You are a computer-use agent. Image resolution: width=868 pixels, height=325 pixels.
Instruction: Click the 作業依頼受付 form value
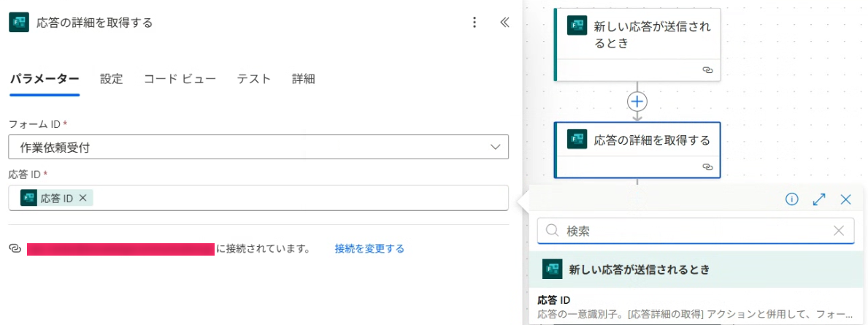(55, 148)
